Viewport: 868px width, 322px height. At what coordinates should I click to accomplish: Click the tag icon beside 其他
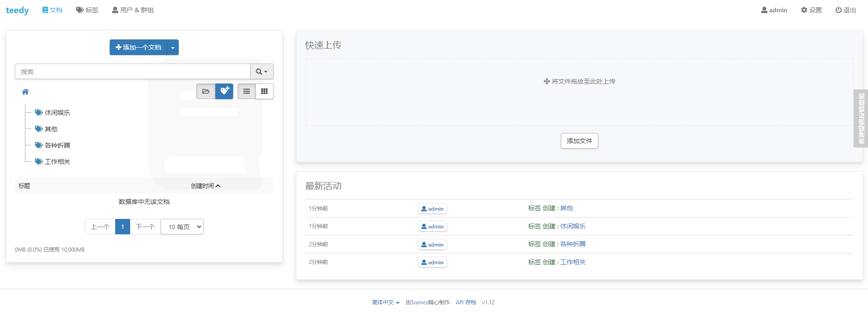click(39, 129)
